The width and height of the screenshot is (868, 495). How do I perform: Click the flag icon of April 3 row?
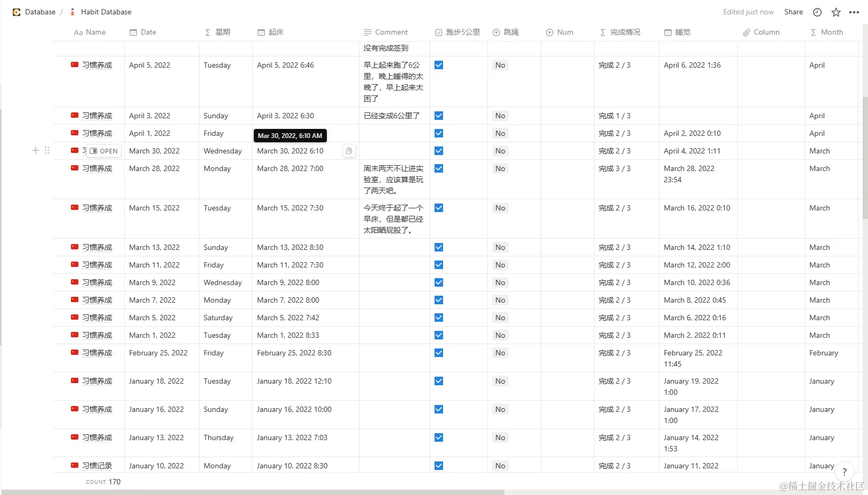point(75,116)
